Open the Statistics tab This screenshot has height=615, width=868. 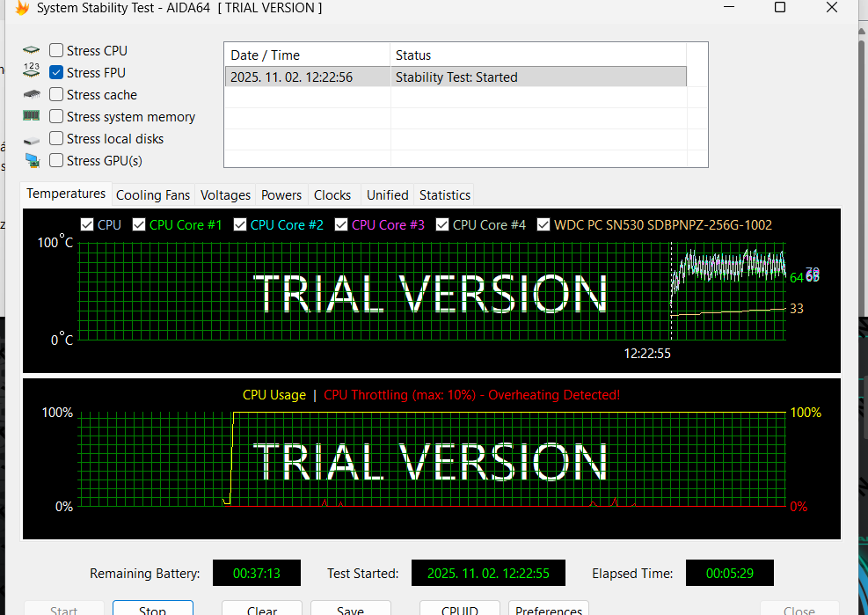click(x=444, y=195)
